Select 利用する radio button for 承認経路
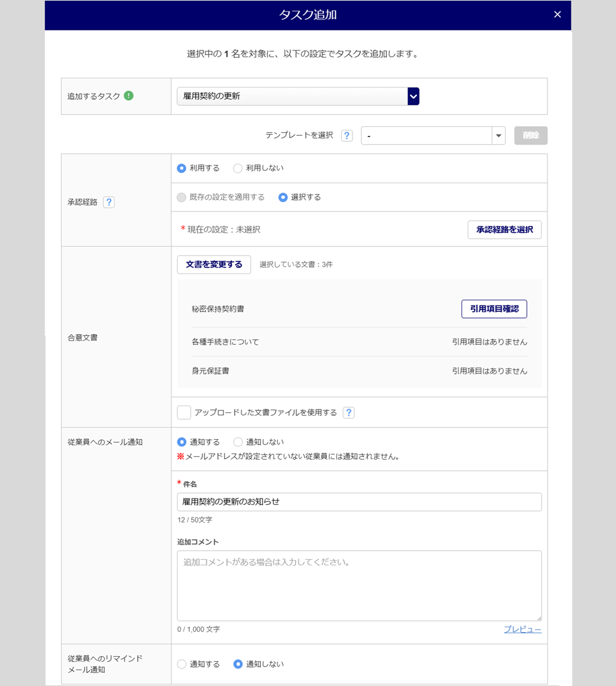Screen dimensions: 616x686 click(182, 169)
